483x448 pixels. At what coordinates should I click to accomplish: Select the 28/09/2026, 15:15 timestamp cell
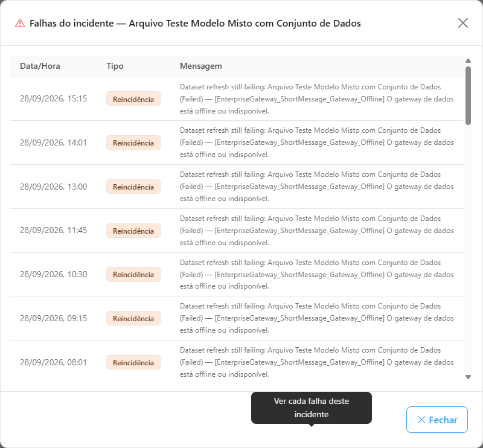click(54, 98)
